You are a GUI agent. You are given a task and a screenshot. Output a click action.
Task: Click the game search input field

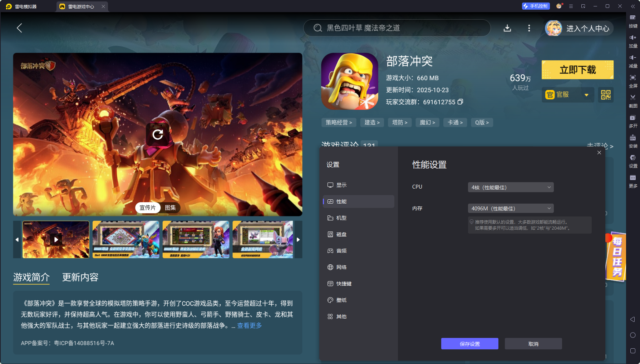click(397, 28)
